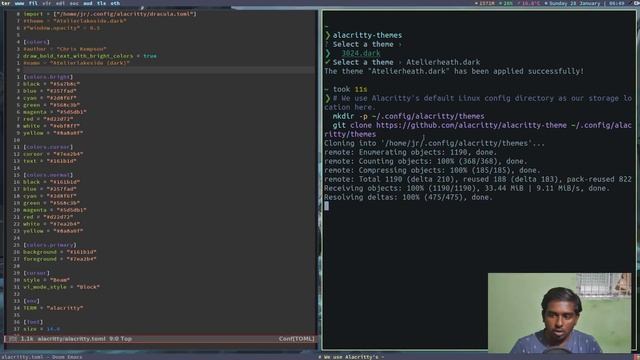Click "Atelierheath.dark" selected theme in terminal
The width and height of the screenshot is (640, 360).
[x=443, y=62]
